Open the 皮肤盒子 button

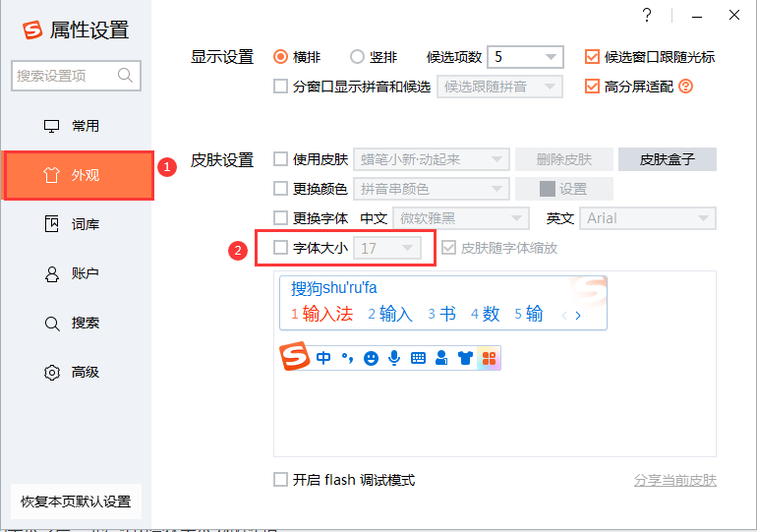pyautogui.click(x=668, y=159)
